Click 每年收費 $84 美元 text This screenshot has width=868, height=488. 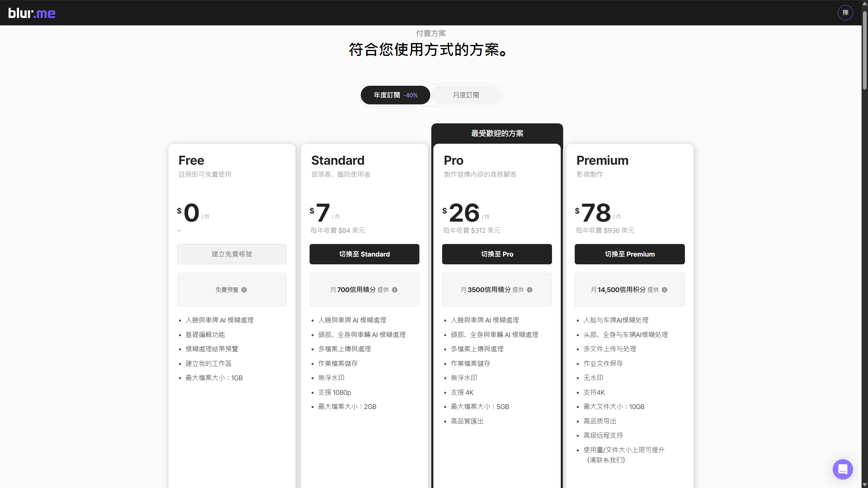[338, 230]
